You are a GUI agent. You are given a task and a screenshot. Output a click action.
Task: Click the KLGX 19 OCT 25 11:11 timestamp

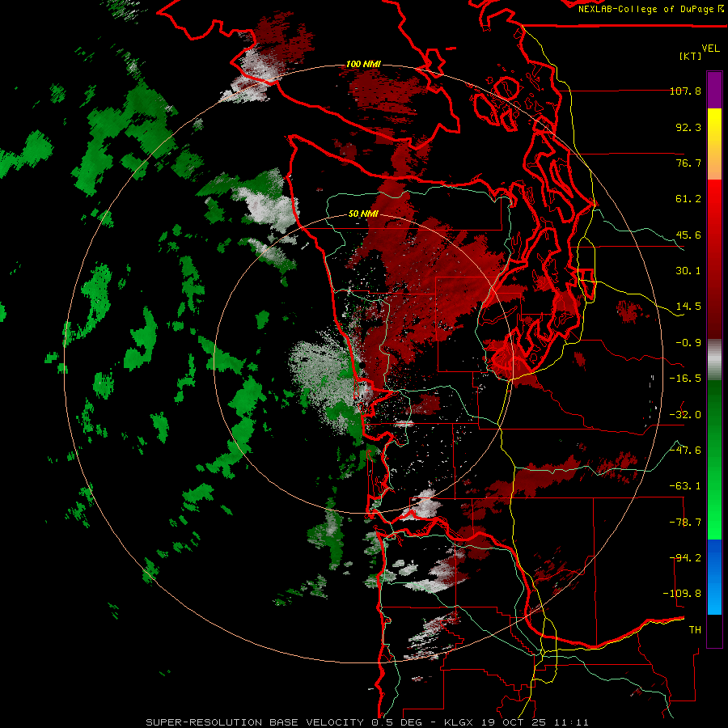[516, 722]
